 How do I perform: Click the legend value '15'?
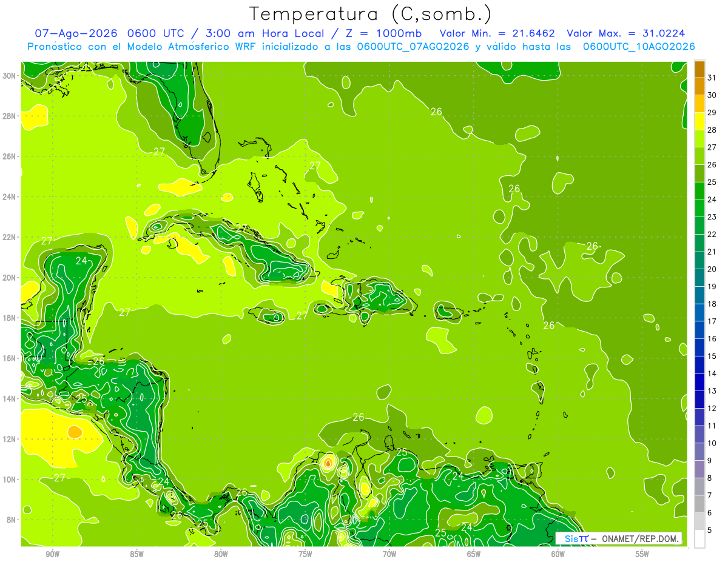712,356
